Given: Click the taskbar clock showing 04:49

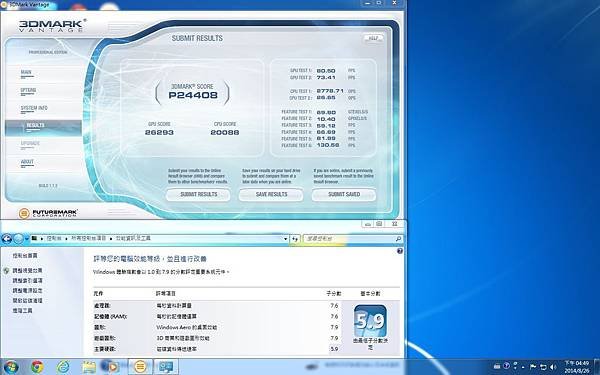Looking at the screenshot, I should 577,367.
